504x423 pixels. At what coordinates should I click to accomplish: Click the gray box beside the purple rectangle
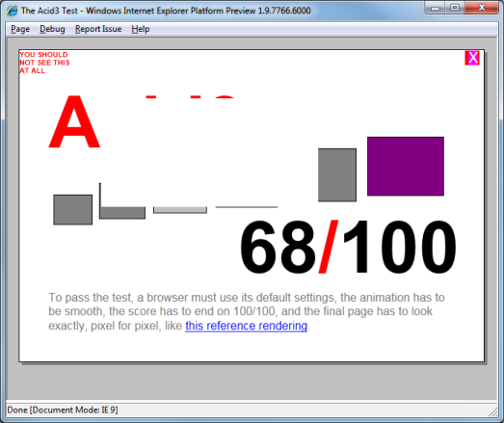[337, 174]
